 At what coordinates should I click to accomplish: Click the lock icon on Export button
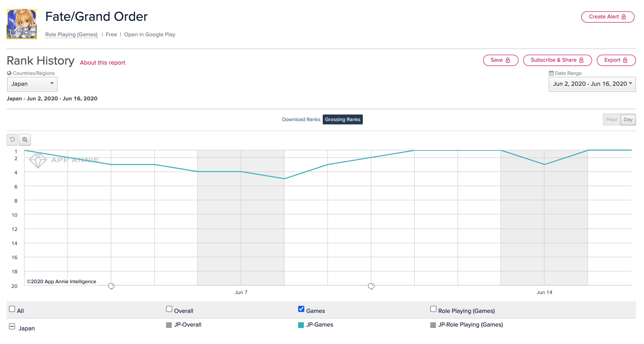click(x=625, y=60)
